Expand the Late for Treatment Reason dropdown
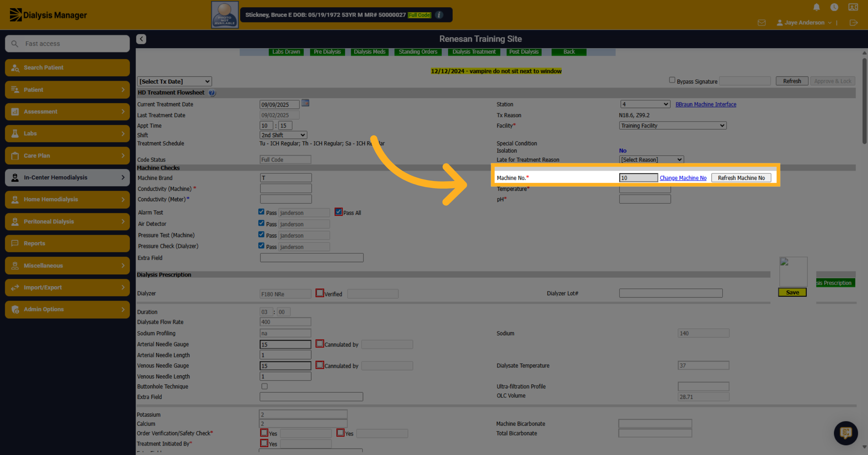Viewport: 868px width, 455px height. pyautogui.click(x=651, y=160)
